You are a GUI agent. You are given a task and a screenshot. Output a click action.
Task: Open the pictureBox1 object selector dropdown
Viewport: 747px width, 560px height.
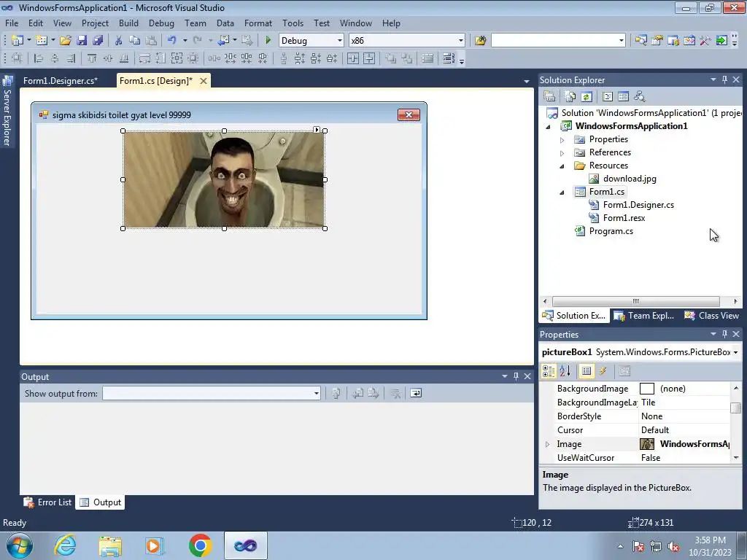[x=736, y=352]
